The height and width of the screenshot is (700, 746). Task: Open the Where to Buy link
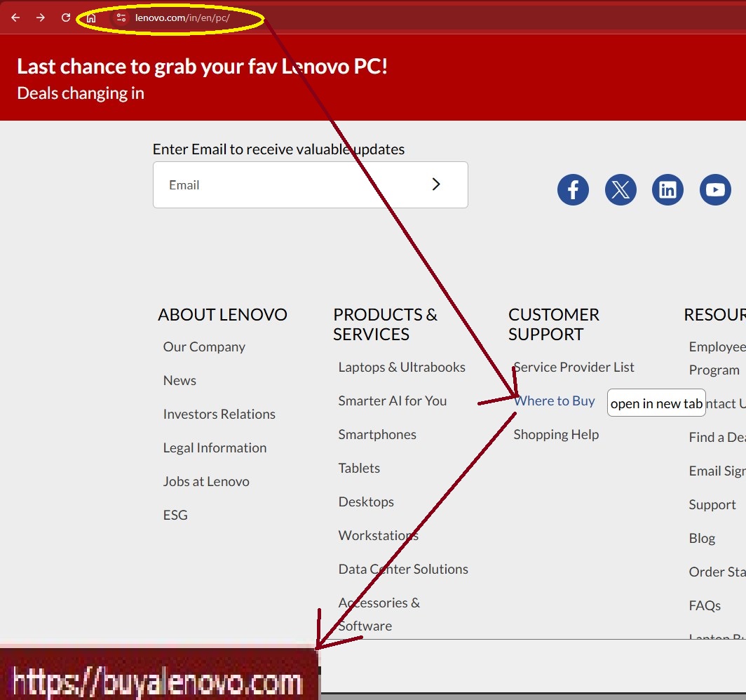click(554, 401)
